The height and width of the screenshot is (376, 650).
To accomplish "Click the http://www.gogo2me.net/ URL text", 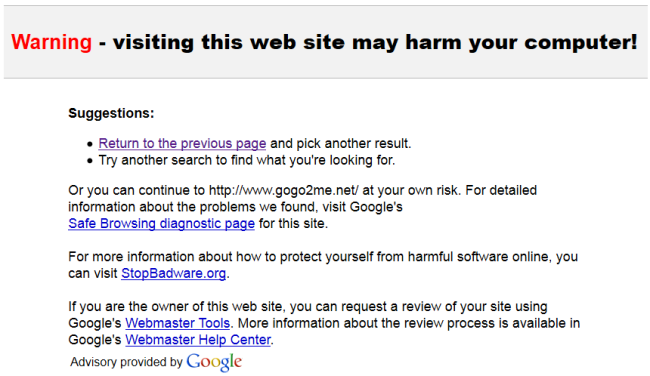I will (284, 190).
